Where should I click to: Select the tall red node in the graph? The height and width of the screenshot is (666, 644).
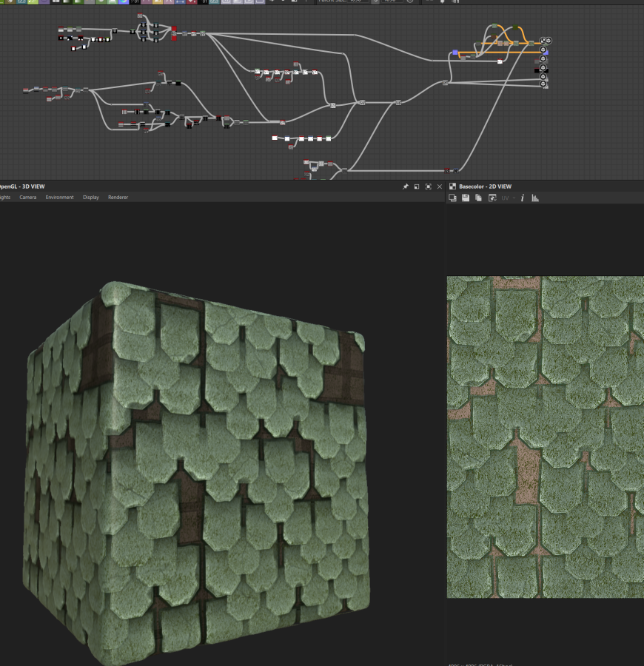174,33
